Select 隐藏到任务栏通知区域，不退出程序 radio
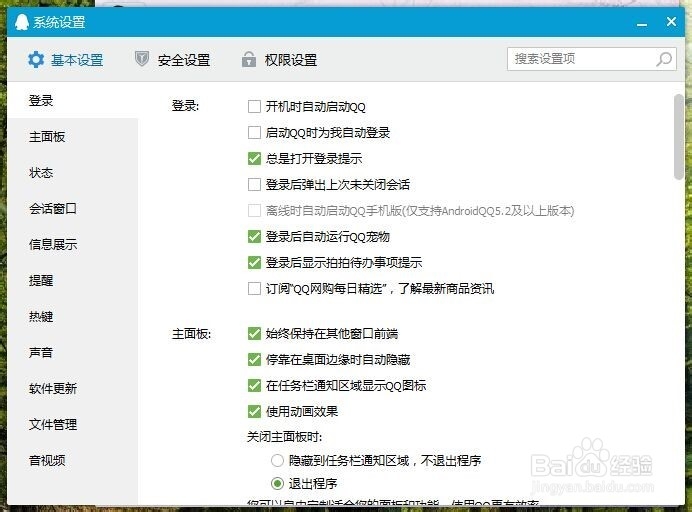 (277, 461)
